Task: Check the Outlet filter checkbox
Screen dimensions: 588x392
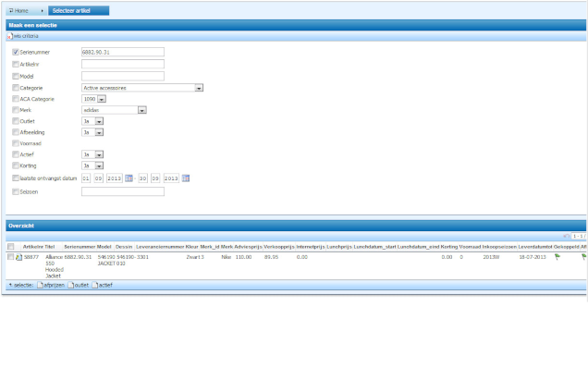Action: click(x=16, y=121)
